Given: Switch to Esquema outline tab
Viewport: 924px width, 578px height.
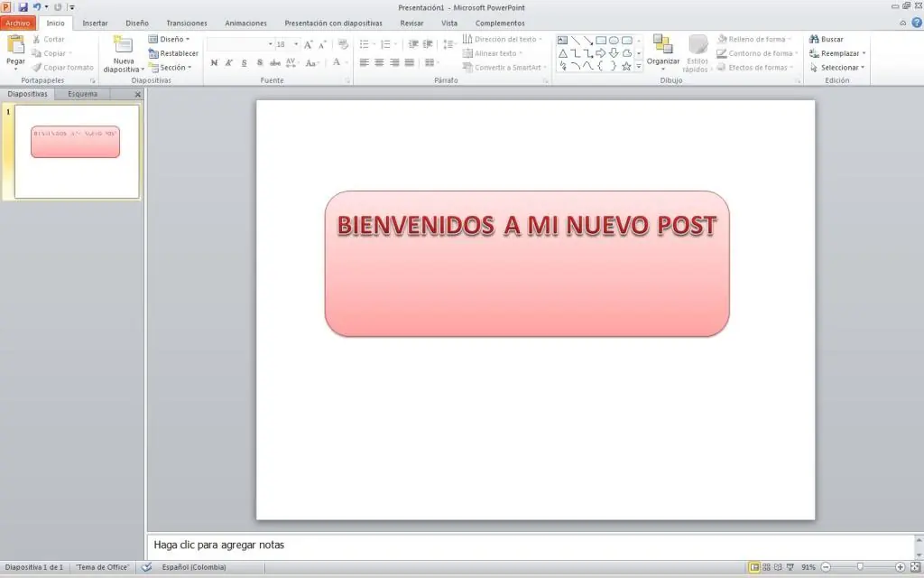Looking at the screenshot, I should pos(82,94).
